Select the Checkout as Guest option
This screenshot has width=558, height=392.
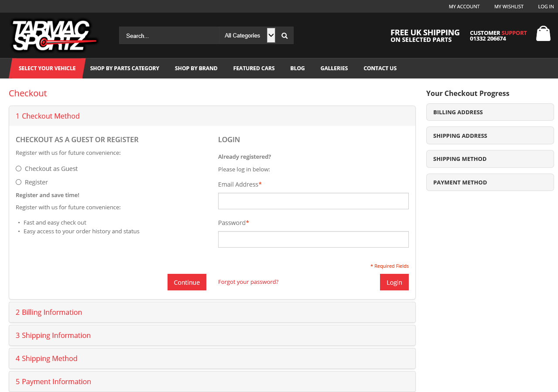tap(19, 169)
